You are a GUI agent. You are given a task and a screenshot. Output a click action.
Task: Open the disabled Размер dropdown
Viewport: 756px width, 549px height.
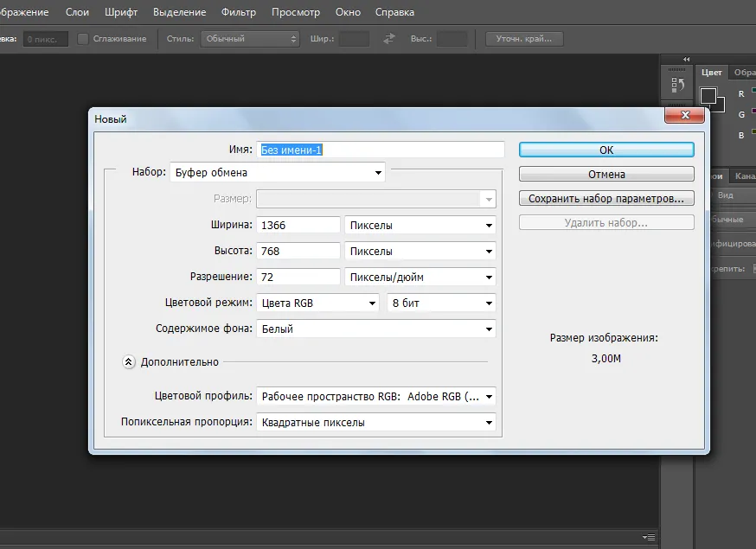pos(376,199)
